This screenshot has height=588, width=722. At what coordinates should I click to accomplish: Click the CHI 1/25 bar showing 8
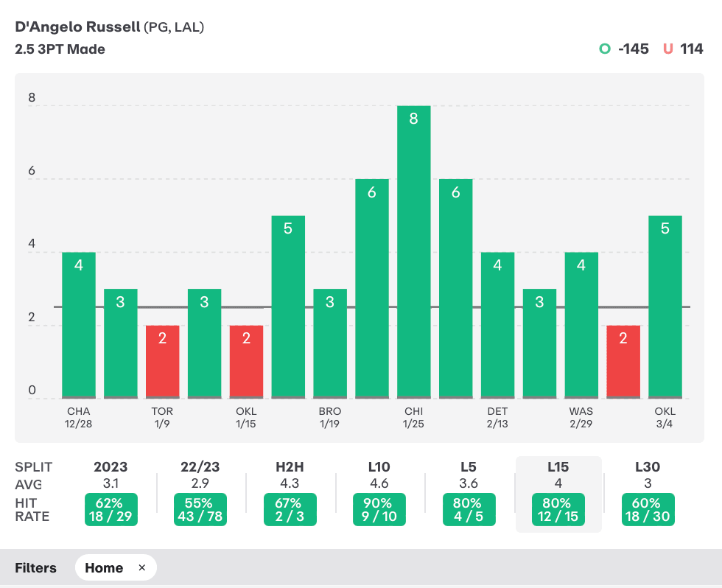click(414, 252)
